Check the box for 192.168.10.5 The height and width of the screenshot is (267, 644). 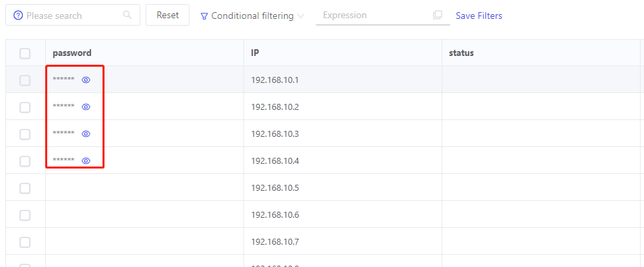tap(25, 188)
